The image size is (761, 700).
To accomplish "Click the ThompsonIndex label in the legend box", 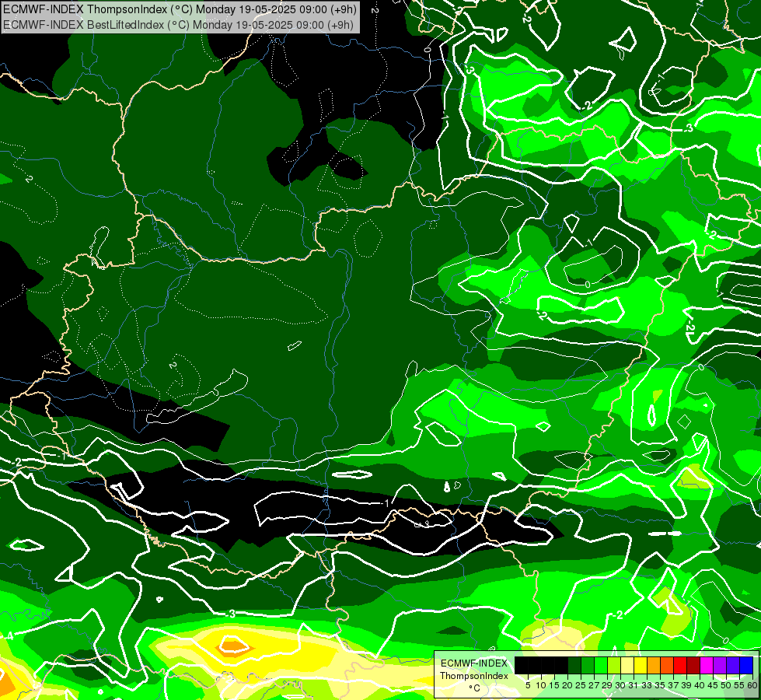I will [474, 676].
